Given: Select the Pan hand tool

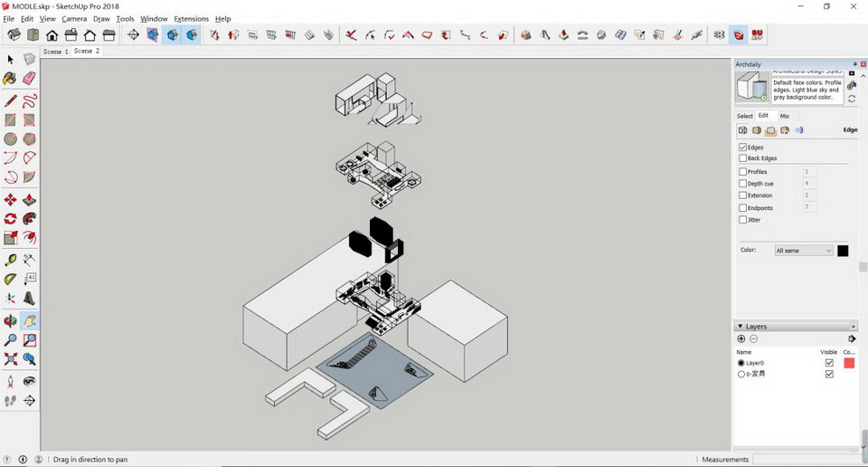Looking at the screenshot, I should pos(30,320).
